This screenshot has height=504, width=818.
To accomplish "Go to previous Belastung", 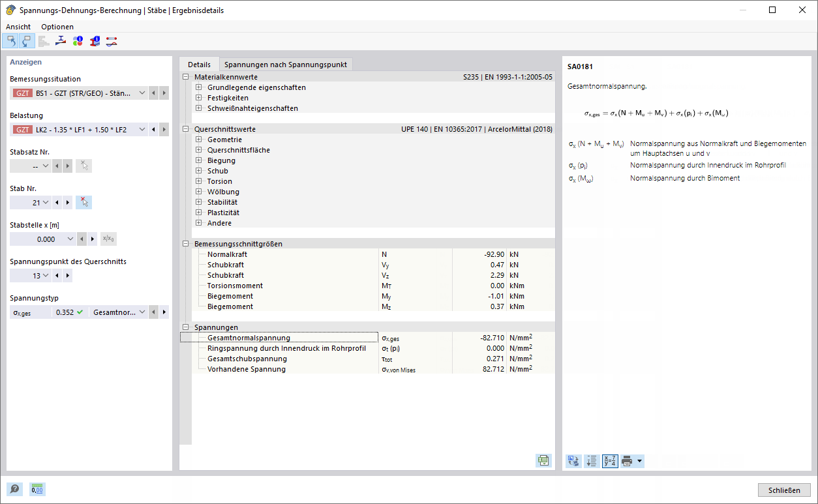I will click(x=154, y=129).
